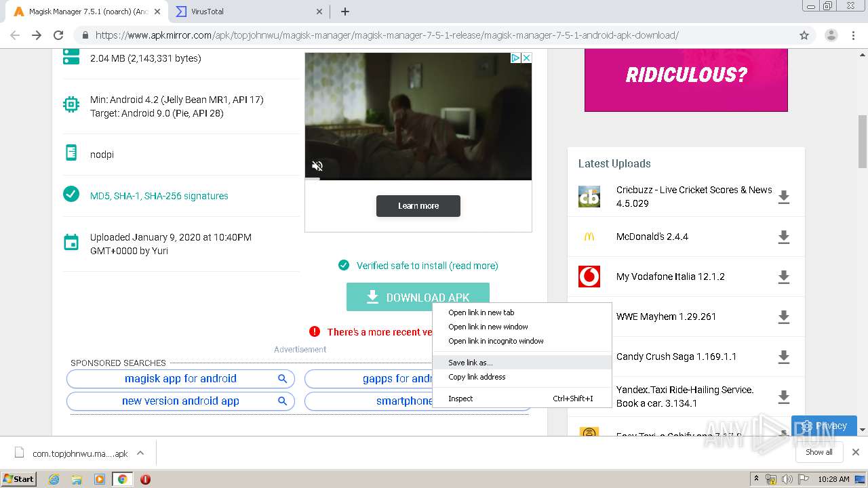Download Yandex.Taxi via its download icon
This screenshot has width=868, height=488.
point(784,396)
